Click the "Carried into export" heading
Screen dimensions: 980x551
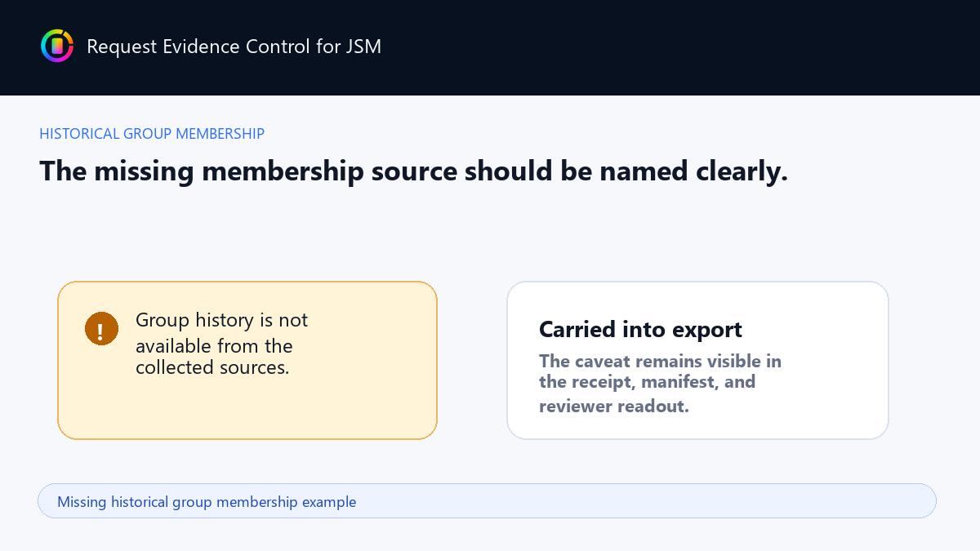tap(640, 330)
